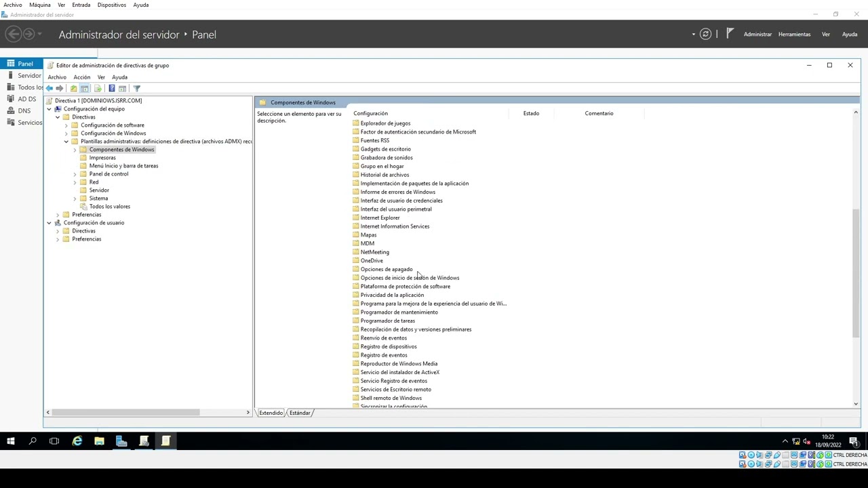Switch to the Estándar tab

pyautogui.click(x=300, y=413)
